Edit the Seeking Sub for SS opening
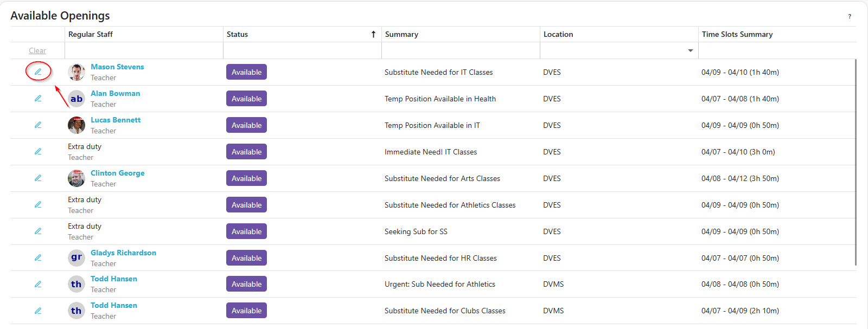The image size is (868, 329). click(38, 231)
